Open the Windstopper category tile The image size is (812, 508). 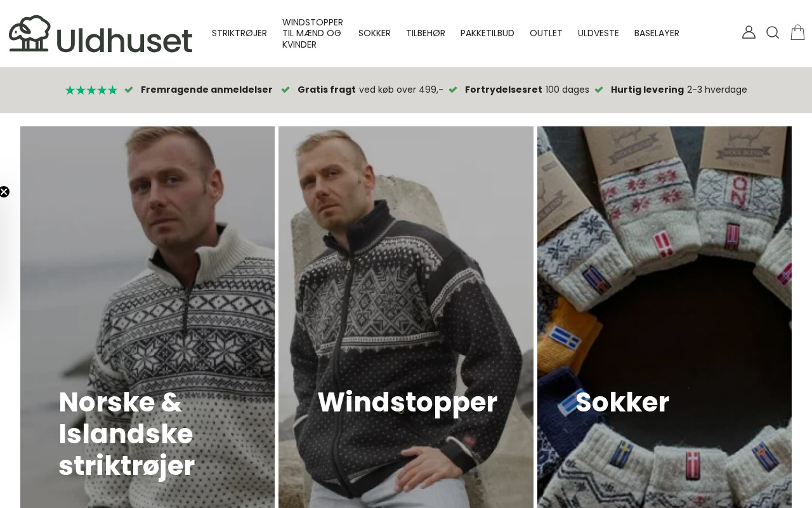406,317
